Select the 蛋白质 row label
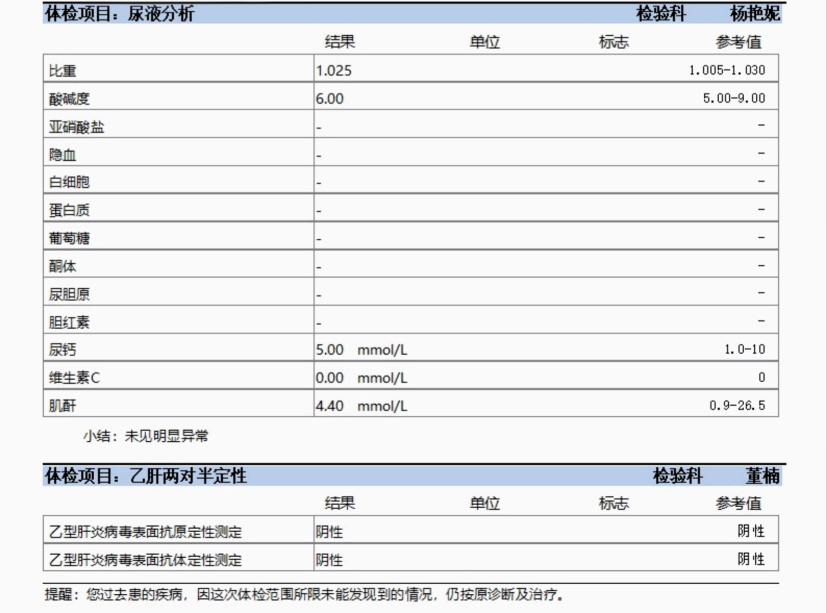This screenshot has width=827, height=613. tap(69, 210)
